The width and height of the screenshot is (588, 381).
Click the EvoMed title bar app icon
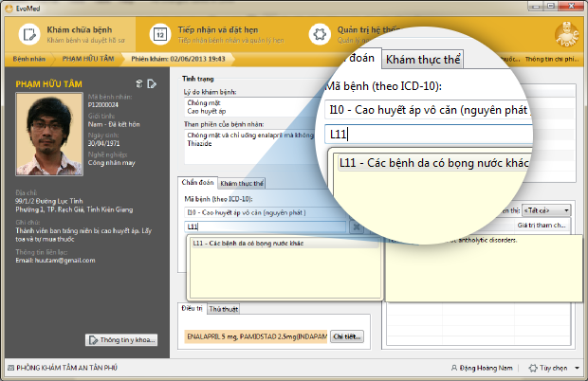pyautogui.click(x=9, y=9)
